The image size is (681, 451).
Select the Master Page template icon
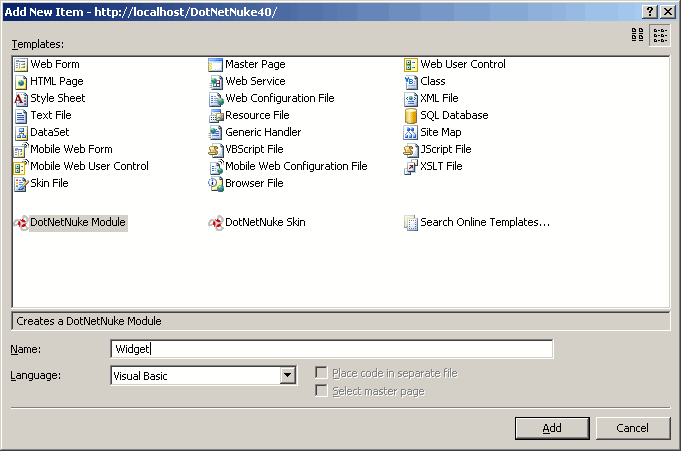tap(215, 65)
